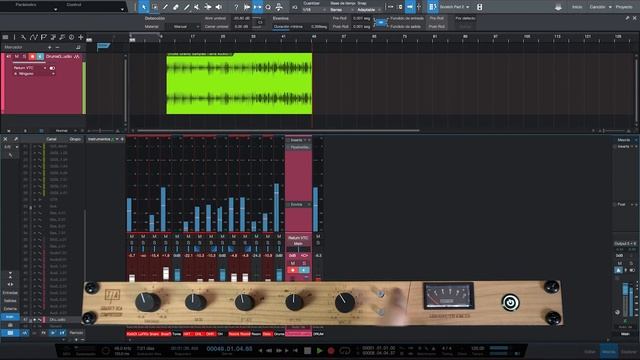
Task: Click the question mark help icon
Action: [236, 7]
